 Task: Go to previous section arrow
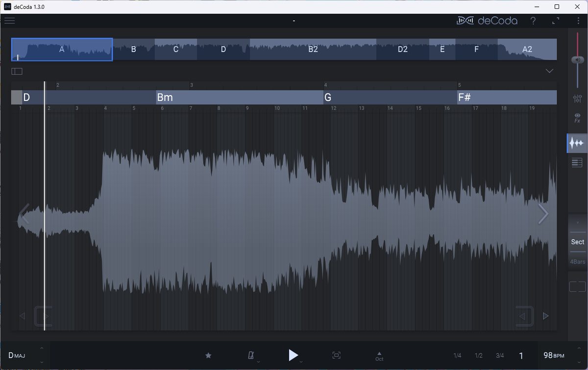pyautogui.click(x=24, y=214)
